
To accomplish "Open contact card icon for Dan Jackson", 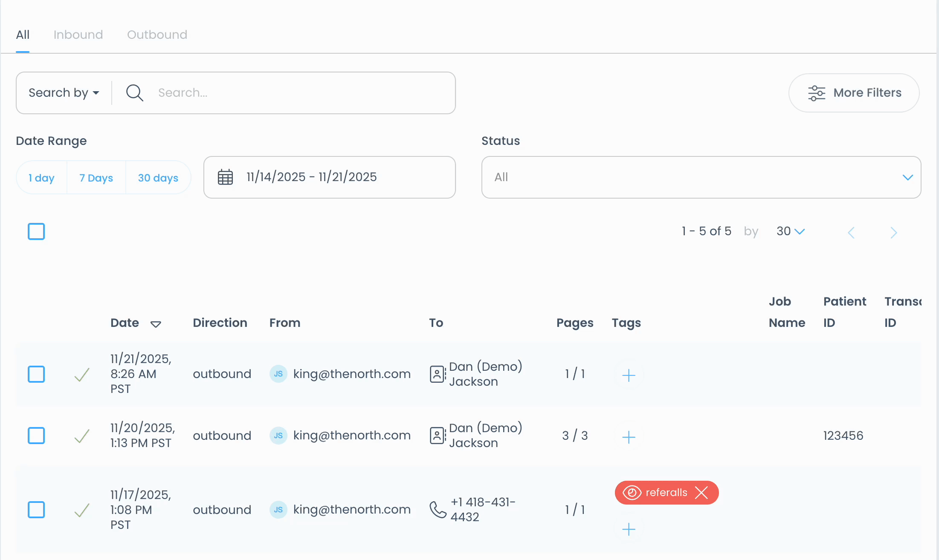I will [x=437, y=374].
